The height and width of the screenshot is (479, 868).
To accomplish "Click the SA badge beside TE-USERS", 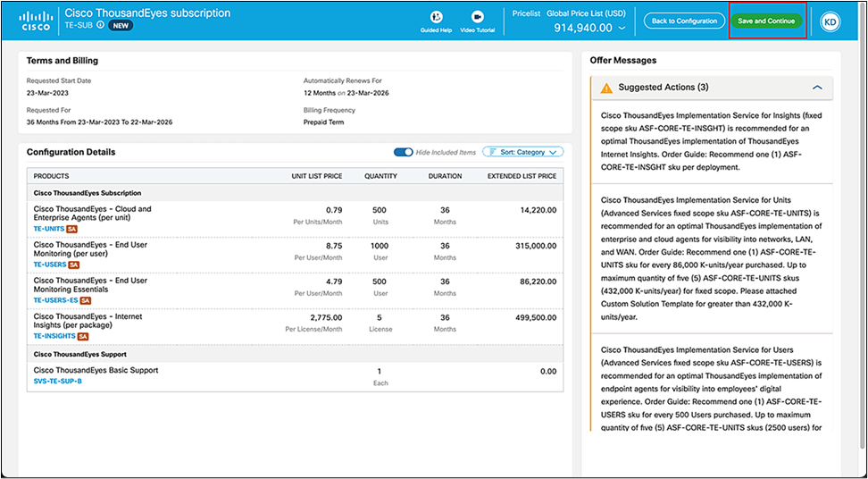I will (x=73, y=265).
